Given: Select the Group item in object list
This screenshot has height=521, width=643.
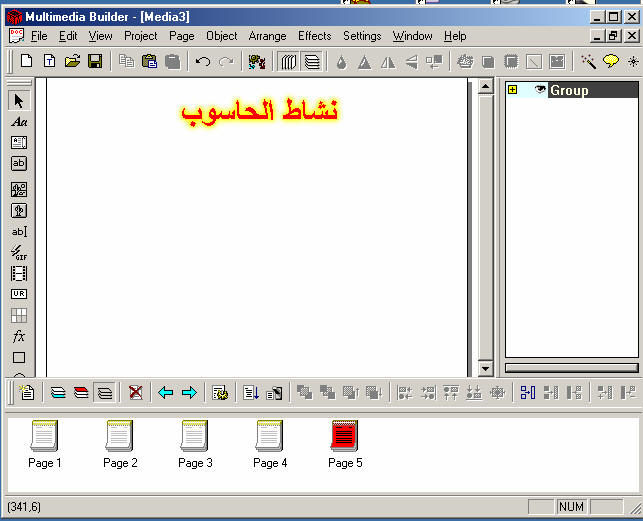Looking at the screenshot, I should point(593,90).
